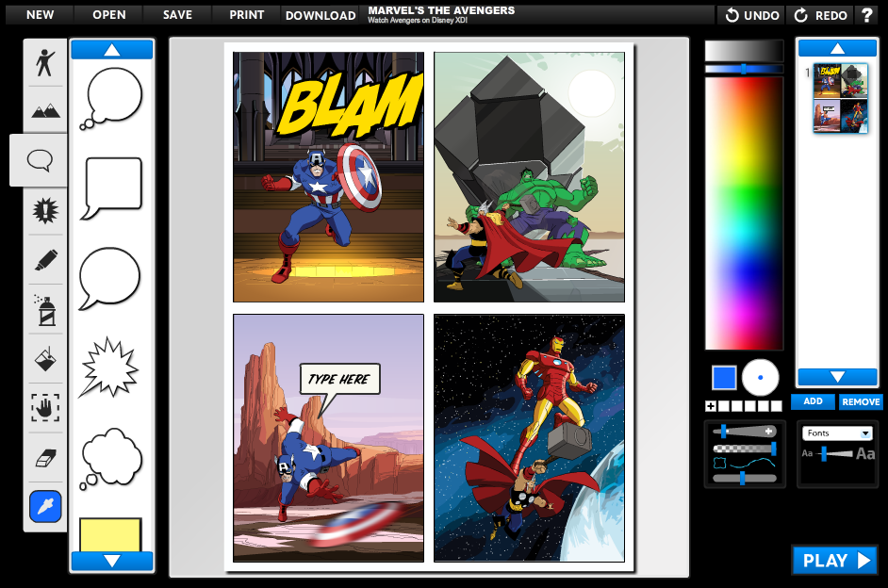This screenshot has height=588, width=888.
Task: Select the page 1 thumbnail
Action: 841,98
